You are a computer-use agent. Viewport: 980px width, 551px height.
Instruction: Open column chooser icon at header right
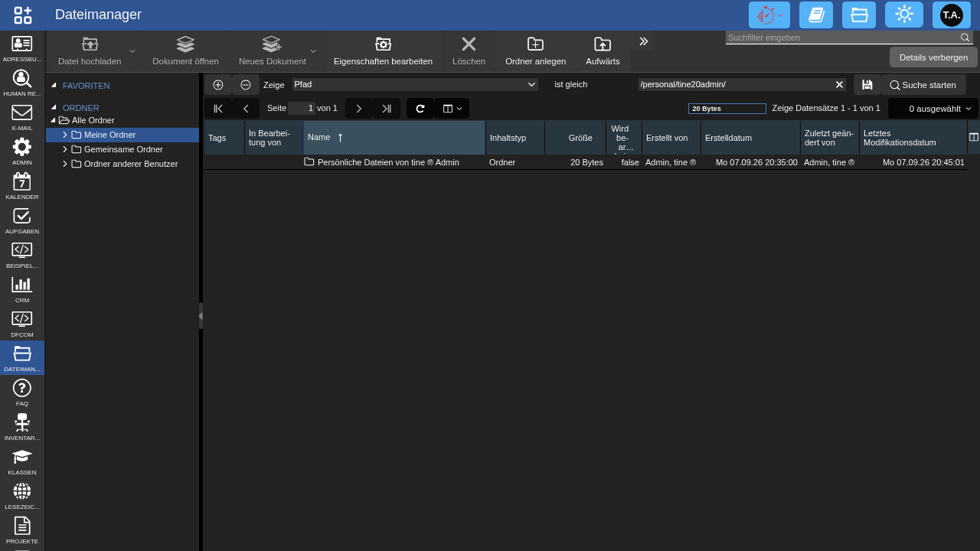click(974, 138)
